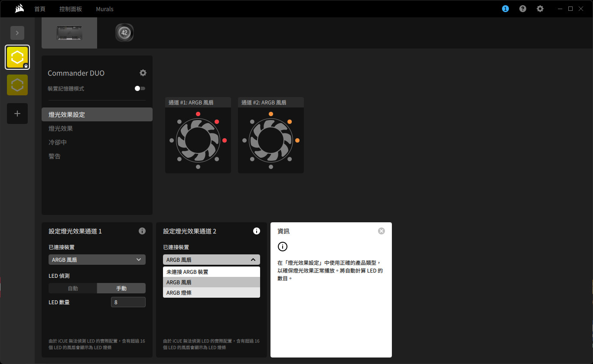Viewport: 593px width, 364px height.
Task: Select the active yellow profile icon
Action: pyautogui.click(x=17, y=57)
